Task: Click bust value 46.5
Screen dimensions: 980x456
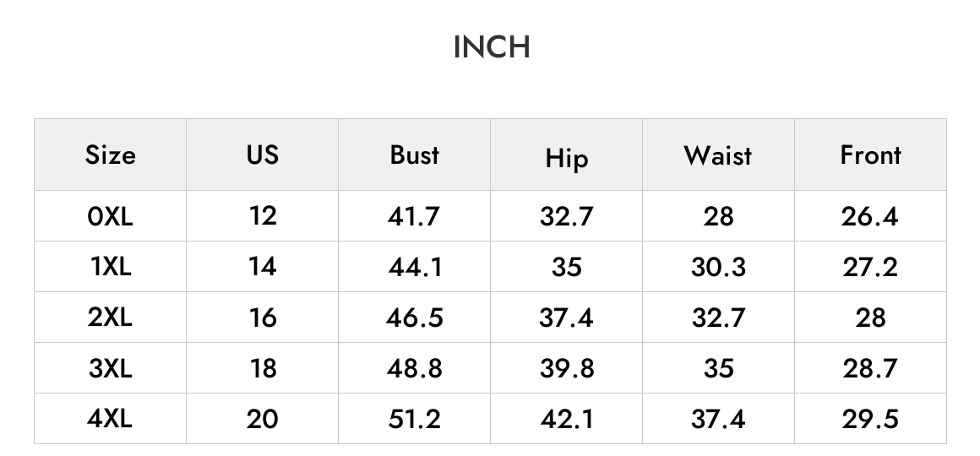Action: (x=414, y=318)
